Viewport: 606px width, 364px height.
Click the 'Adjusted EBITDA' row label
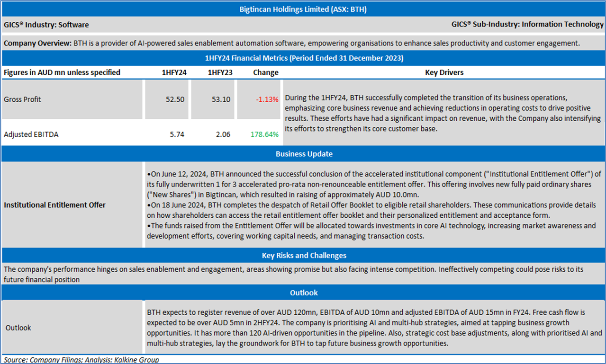(x=31, y=134)
